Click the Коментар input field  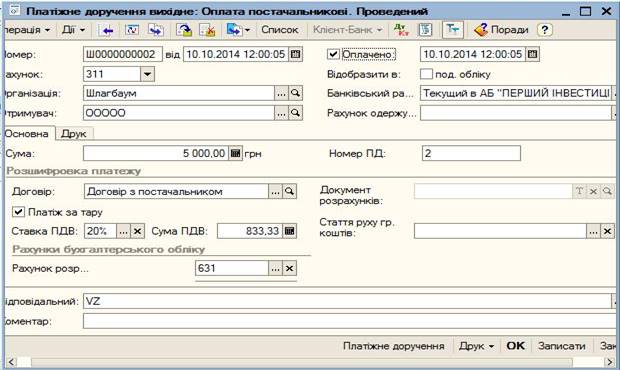[350, 321]
